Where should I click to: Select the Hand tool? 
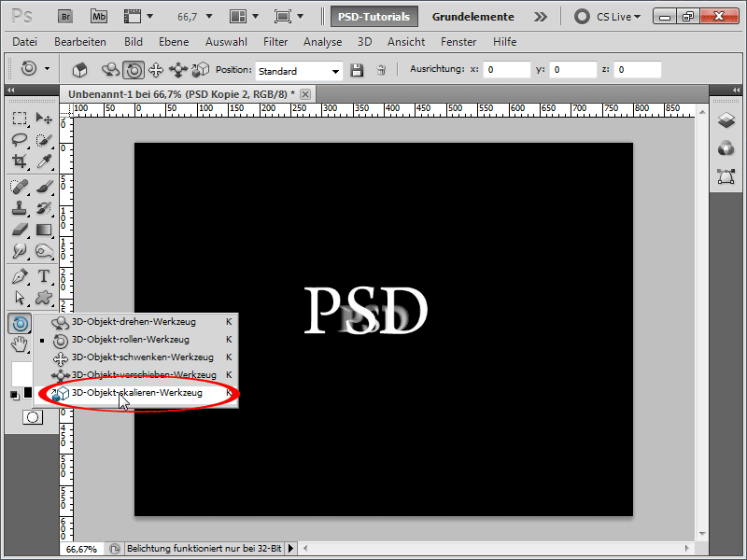(20, 344)
